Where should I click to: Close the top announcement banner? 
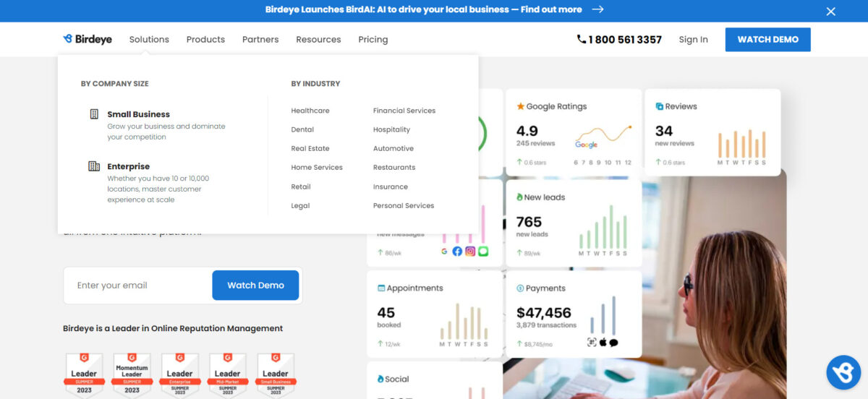pyautogui.click(x=831, y=11)
